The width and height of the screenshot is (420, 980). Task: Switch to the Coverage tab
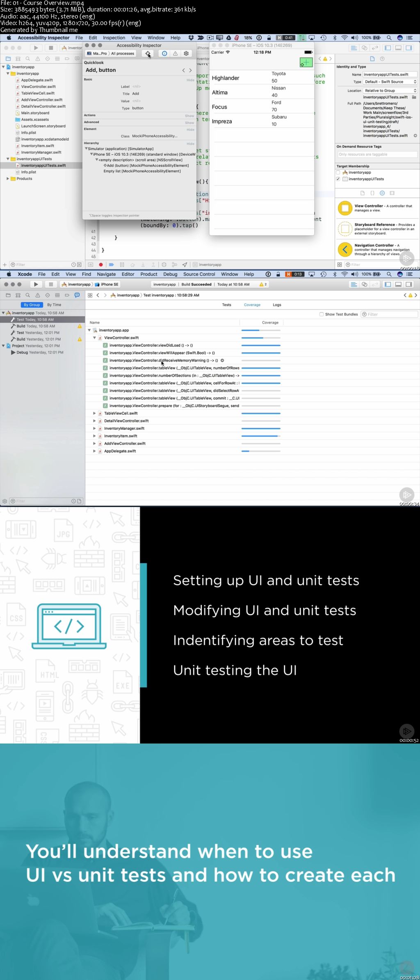click(x=252, y=305)
